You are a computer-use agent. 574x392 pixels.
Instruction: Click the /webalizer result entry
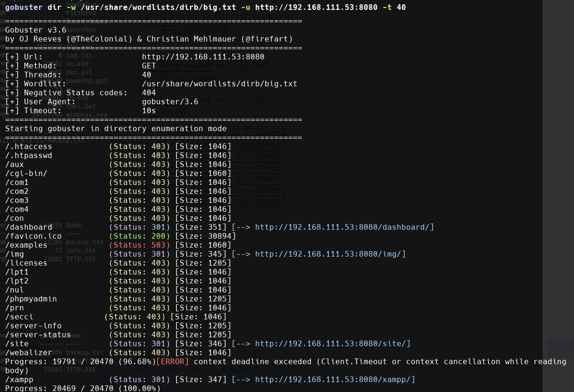(x=28, y=353)
